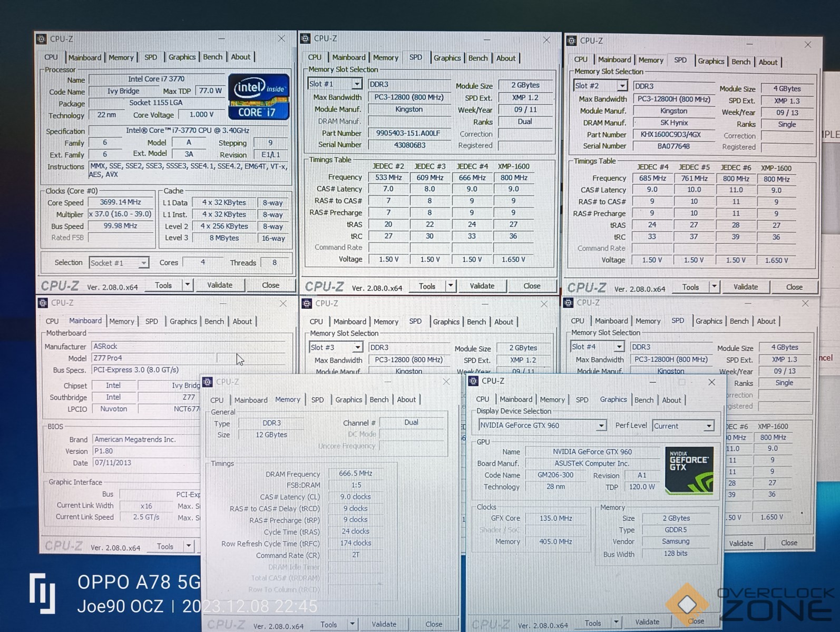Viewport: 840px width, 632px height.
Task: Click the specification field Intel Core i7-3770 CPU
Action: point(188,131)
